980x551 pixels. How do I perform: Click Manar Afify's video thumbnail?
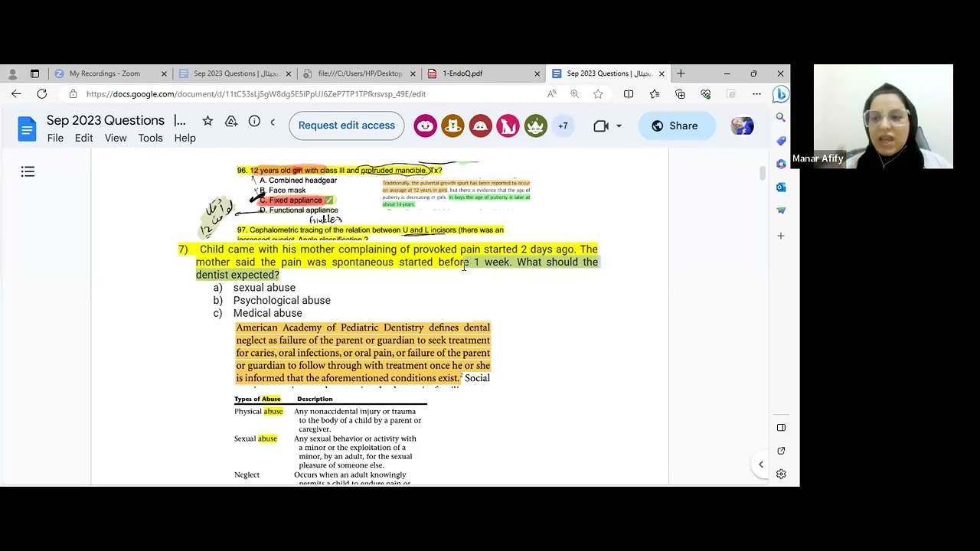click(884, 116)
